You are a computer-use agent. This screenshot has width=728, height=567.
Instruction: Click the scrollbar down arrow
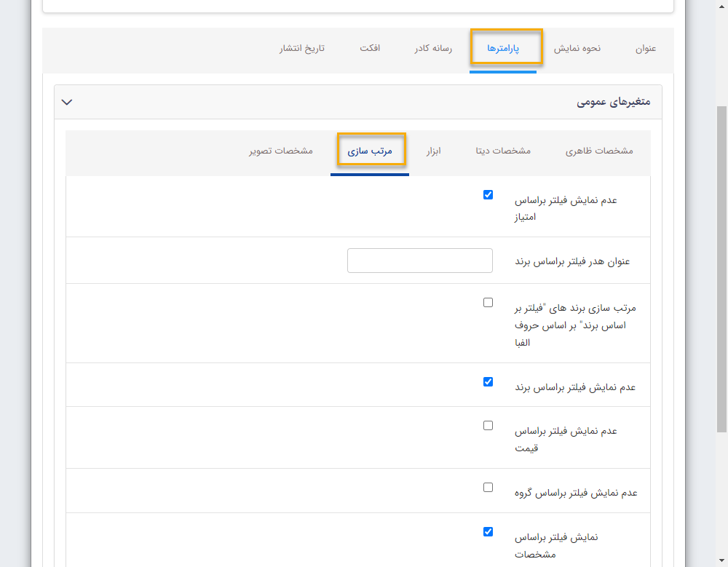point(722,560)
